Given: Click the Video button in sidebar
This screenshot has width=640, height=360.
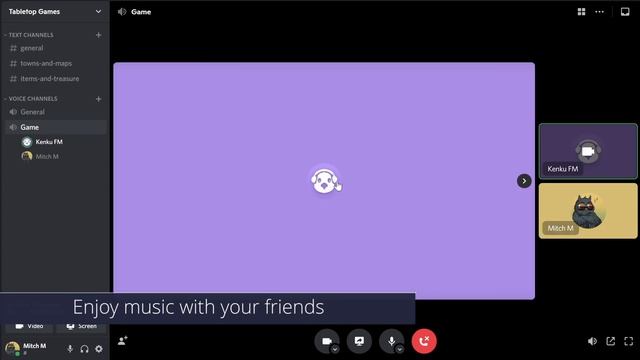Looking at the screenshot, I should coord(29,327).
